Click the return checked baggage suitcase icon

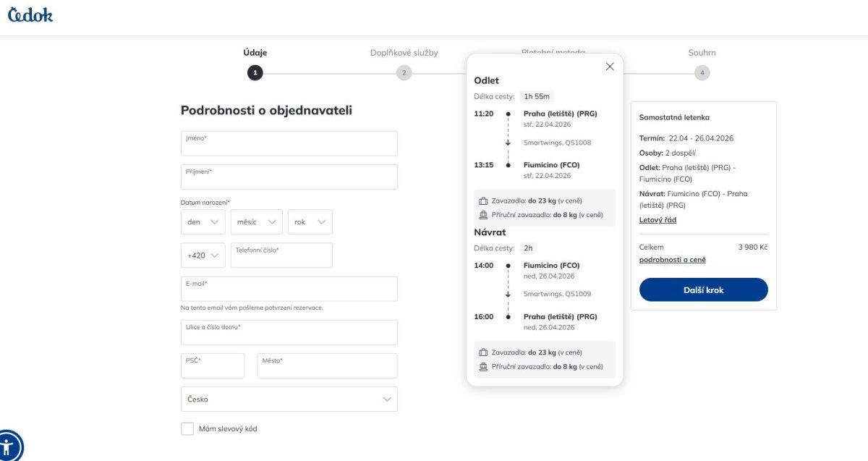[483, 352]
